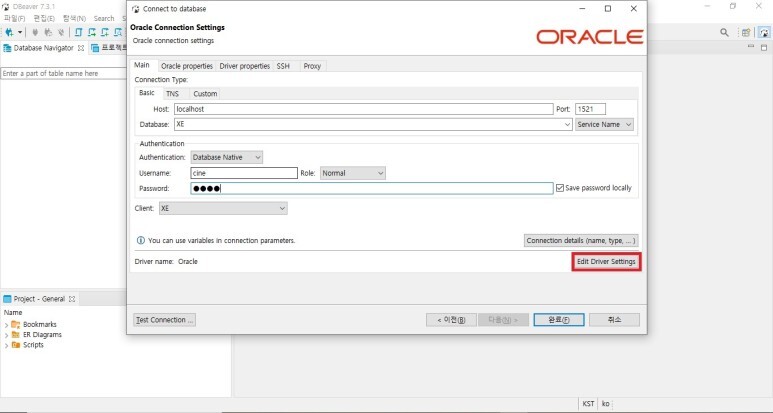Screen dimensions: 773x413
Task: Open the 편집(E) menu in DBeaver
Action: (44, 18)
